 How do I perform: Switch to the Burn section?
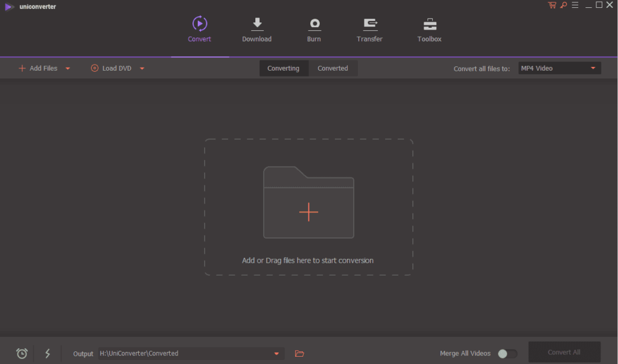(x=314, y=29)
